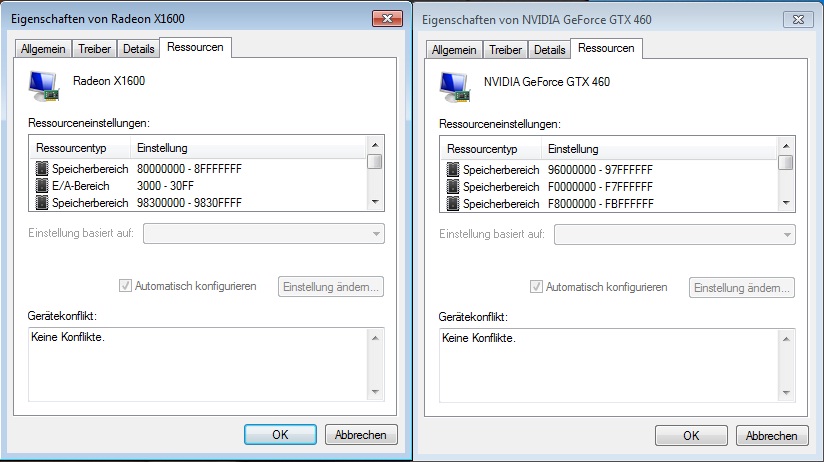824x462 pixels.
Task: Click the 'E/A-Bereich' resource type label
Action: (80, 186)
